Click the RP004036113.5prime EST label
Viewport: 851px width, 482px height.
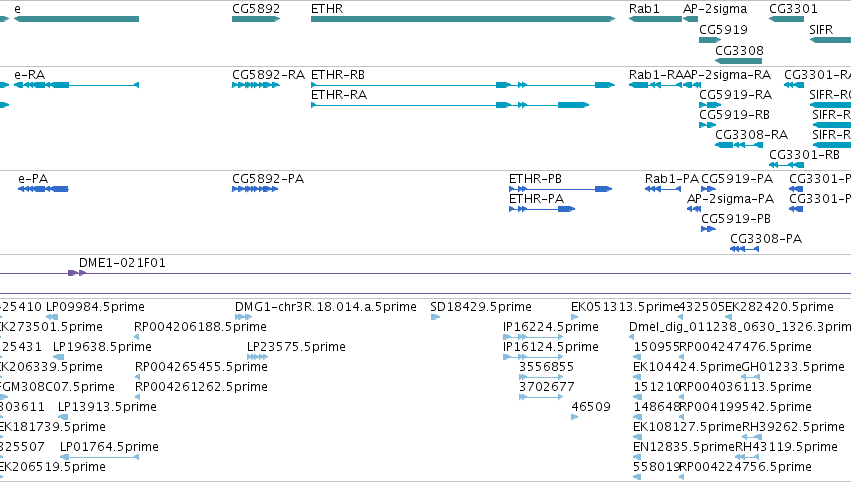[746, 387]
